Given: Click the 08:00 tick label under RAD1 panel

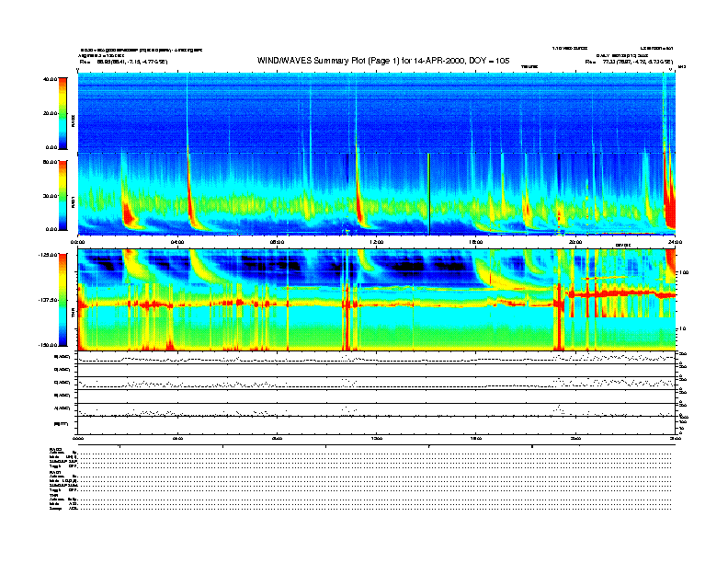Looking at the screenshot, I should click(x=277, y=242).
